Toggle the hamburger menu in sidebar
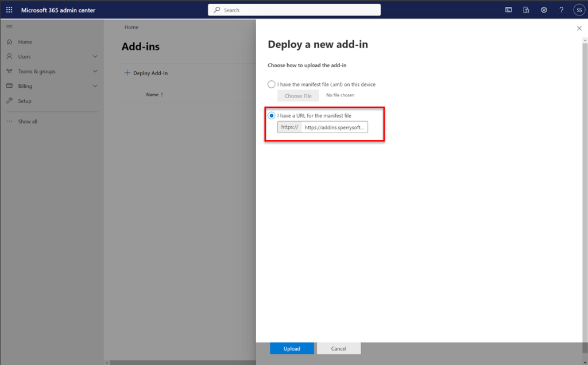Viewport: 588px width, 365px height. pos(9,26)
